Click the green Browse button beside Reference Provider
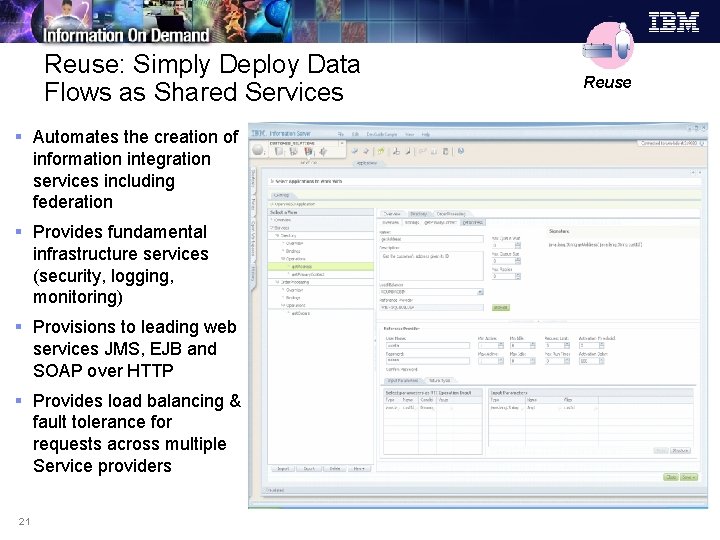Viewport: 720px width, 540px height. click(x=501, y=308)
